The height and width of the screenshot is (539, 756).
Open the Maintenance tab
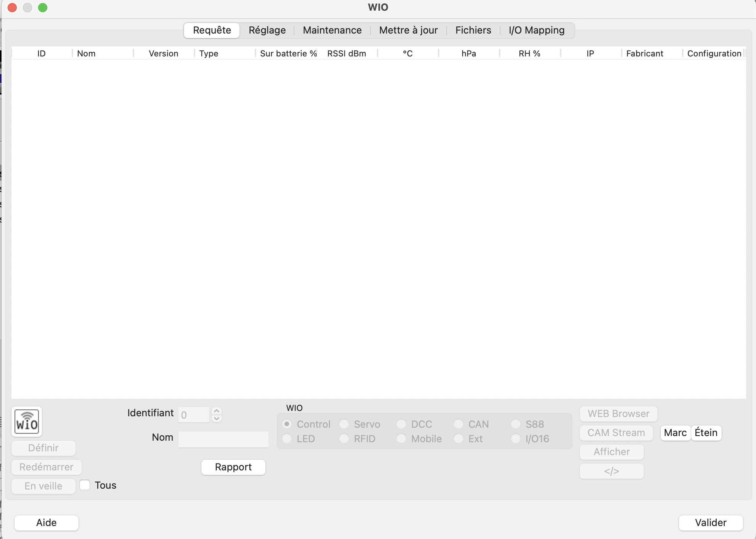332,30
